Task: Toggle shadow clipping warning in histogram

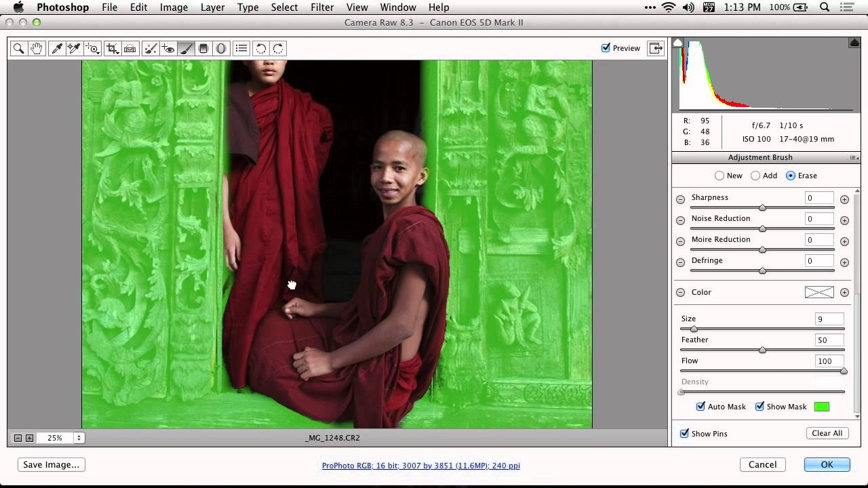Action: point(677,43)
